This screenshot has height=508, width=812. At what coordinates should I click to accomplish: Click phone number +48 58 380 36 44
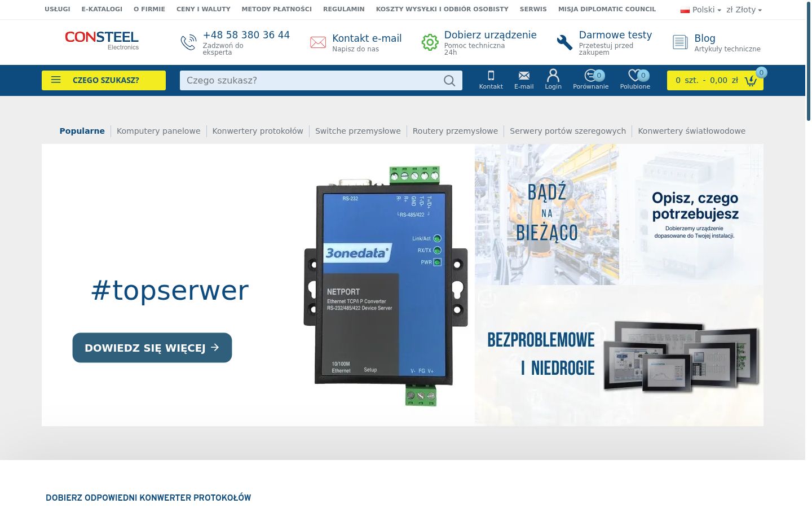click(x=246, y=35)
